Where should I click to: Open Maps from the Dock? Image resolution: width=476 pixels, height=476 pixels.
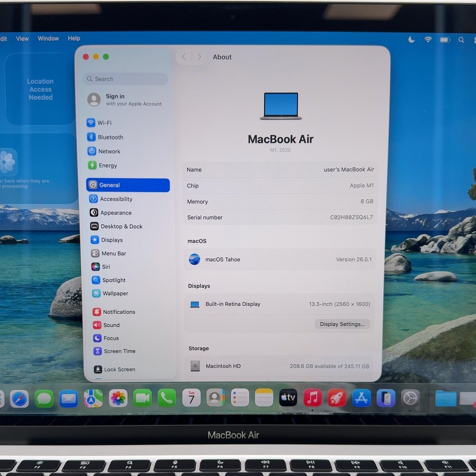click(93, 398)
